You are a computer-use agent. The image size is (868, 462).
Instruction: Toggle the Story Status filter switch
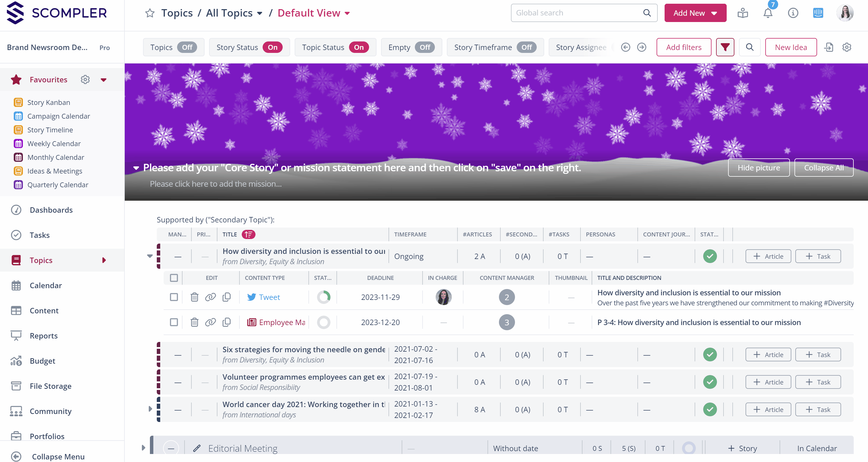point(272,47)
